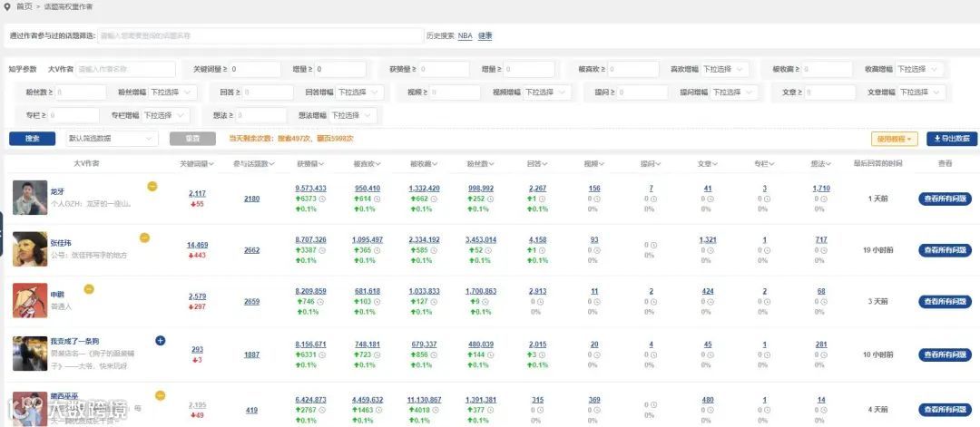Screen dimensions: 980x427
Task: Open the 默认筛选数据 dropdown
Action: (112, 139)
